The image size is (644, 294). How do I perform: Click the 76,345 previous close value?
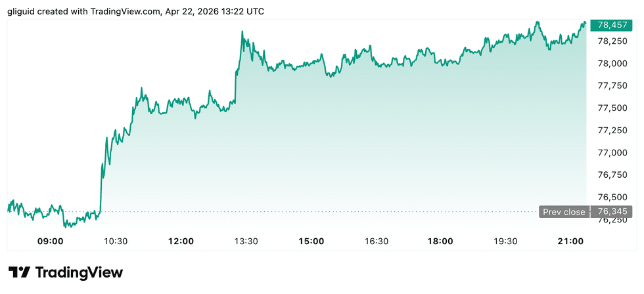point(611,212)
